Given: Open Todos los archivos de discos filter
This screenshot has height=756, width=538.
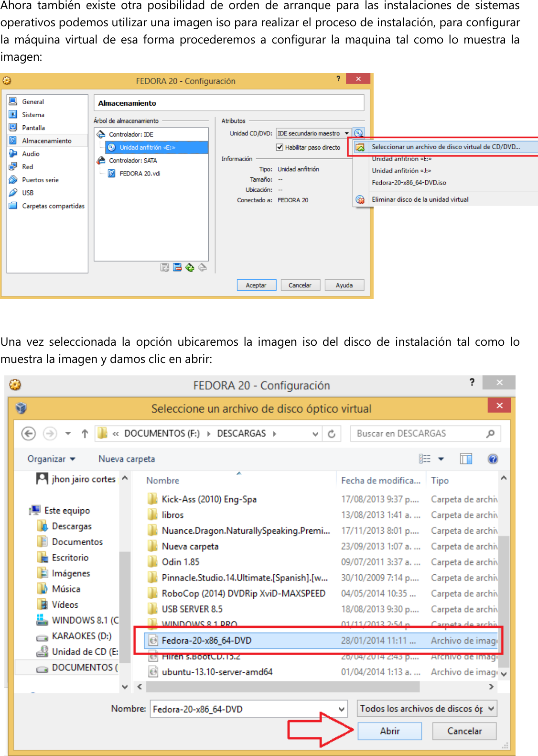Looking at the screenshot, I should [x=427, y=709].
